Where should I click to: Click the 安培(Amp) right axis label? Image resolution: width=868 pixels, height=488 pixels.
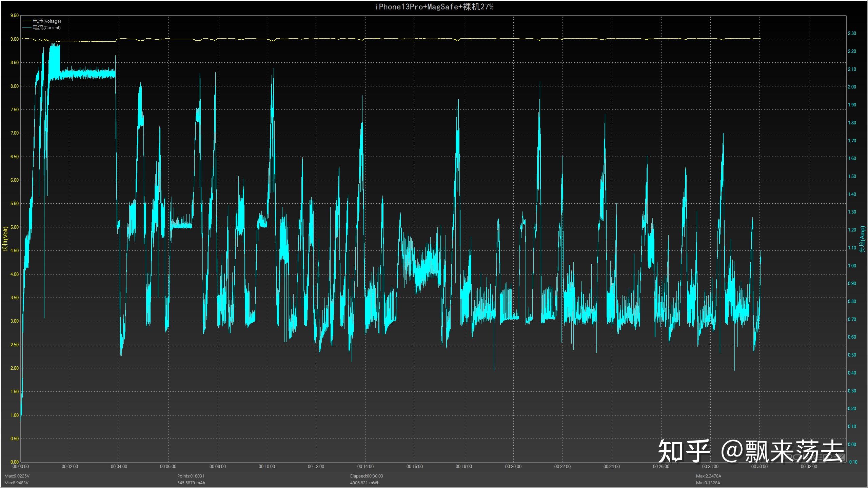click(862, 239)
